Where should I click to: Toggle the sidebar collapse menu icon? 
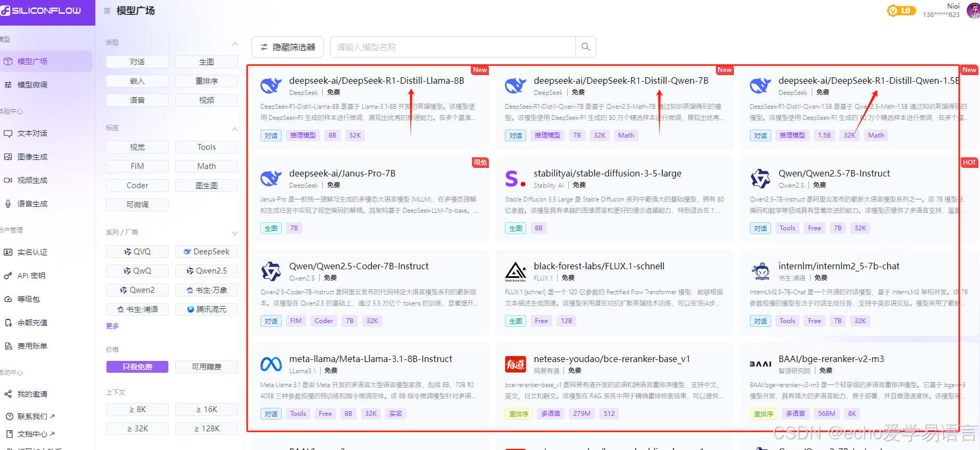[x=107, y=11]
